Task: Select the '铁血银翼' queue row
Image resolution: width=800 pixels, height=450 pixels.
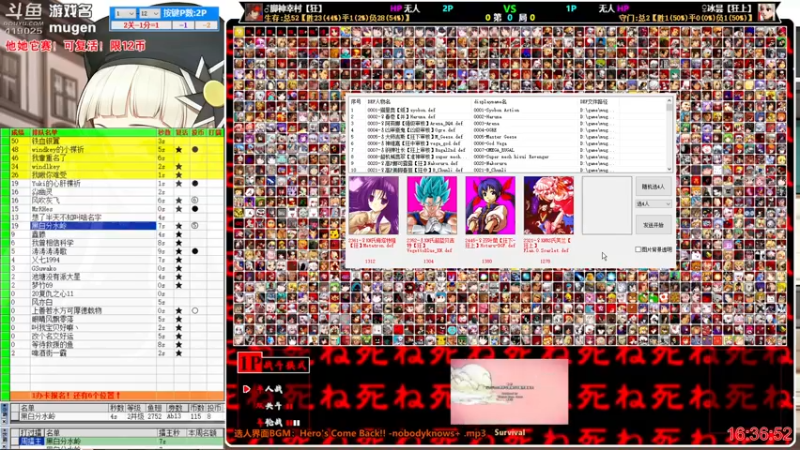Action: pyautogui.click(x=116, y=141)
